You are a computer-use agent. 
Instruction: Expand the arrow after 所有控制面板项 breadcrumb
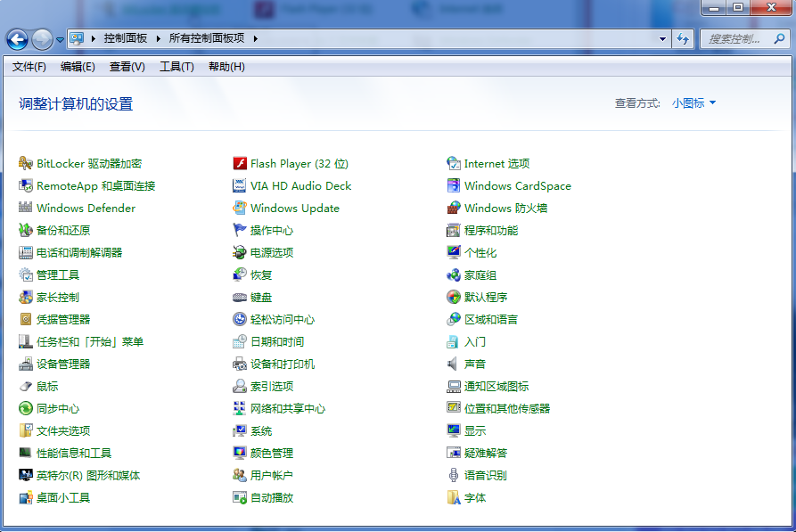pos(255,38)
